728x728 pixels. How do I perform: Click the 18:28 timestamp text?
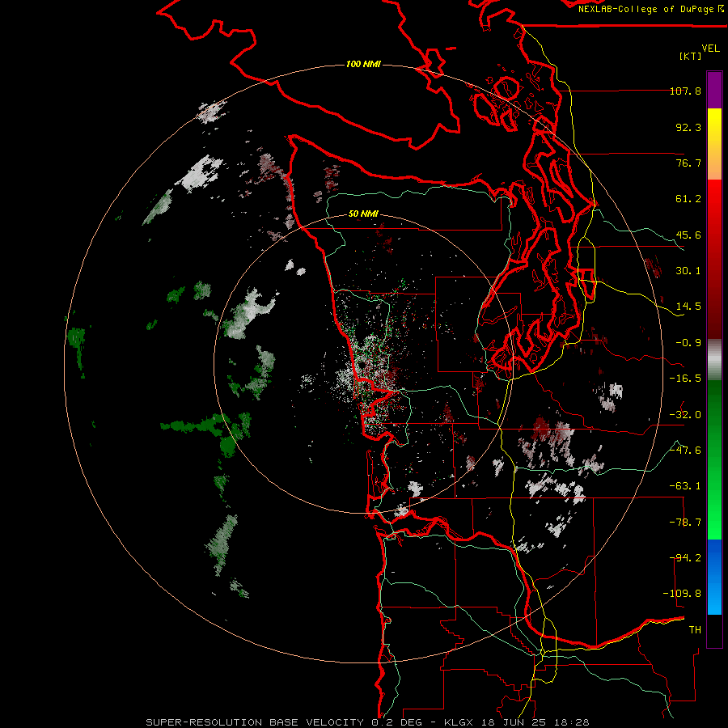(570, 722)
